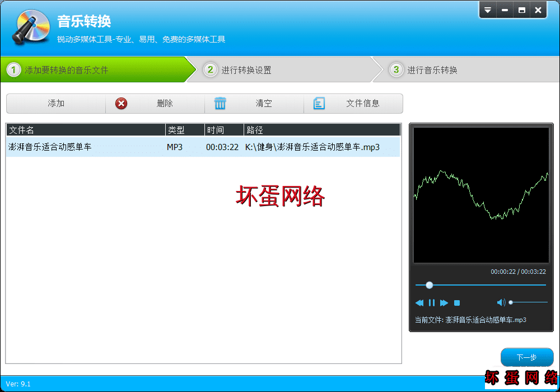Go to step 3 进行音乐转换
560x392 pixels.
466,69
